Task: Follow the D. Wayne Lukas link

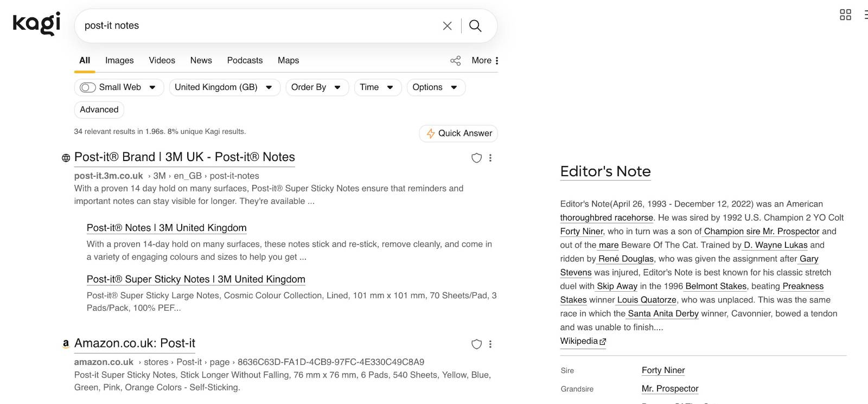Action: coord(776,245)
